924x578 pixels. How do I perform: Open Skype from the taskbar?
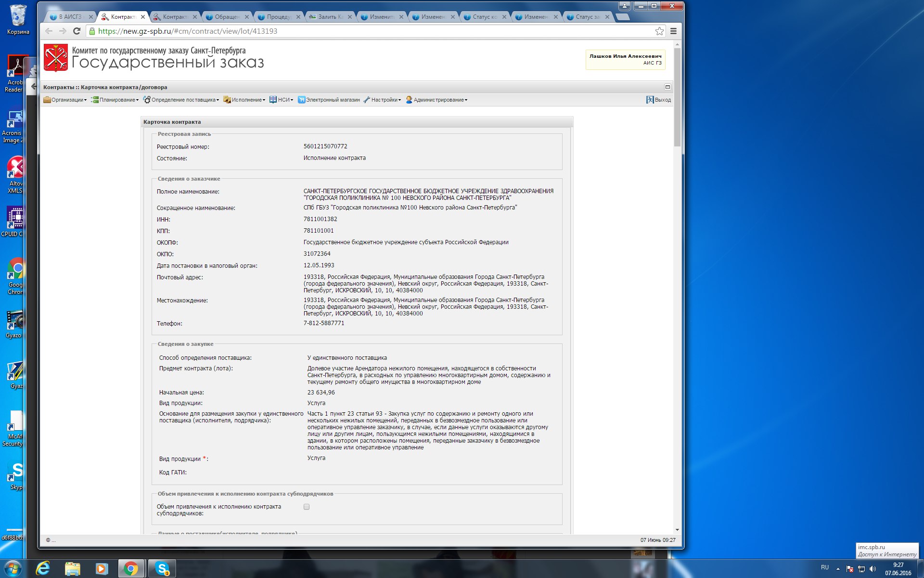162,568
